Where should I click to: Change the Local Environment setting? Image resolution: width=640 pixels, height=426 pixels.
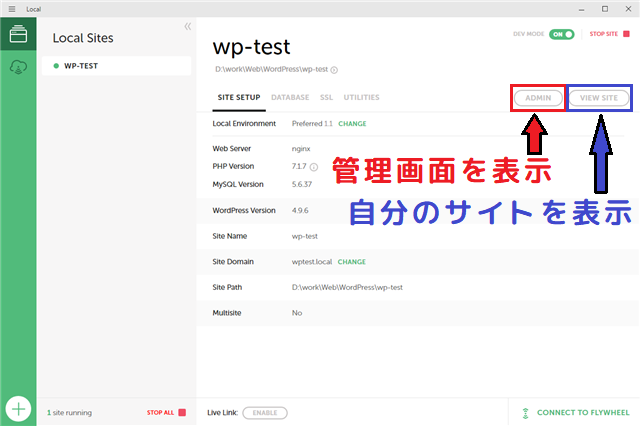coord(352,124)
